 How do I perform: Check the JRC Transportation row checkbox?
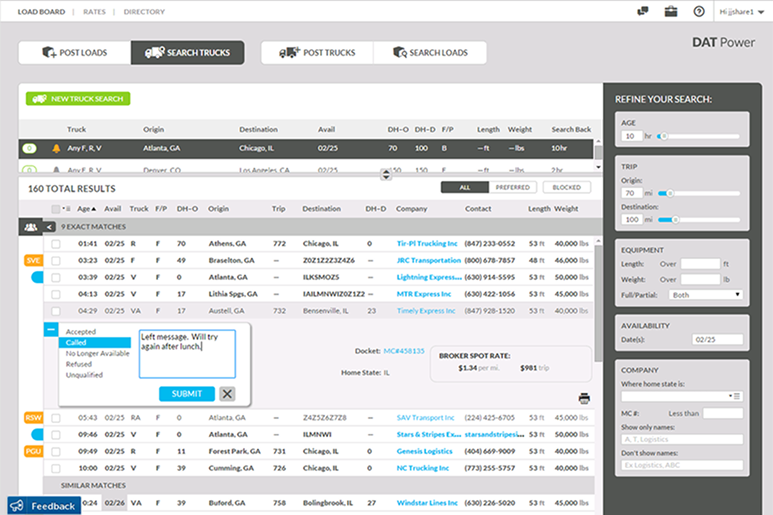coord(56,261)
